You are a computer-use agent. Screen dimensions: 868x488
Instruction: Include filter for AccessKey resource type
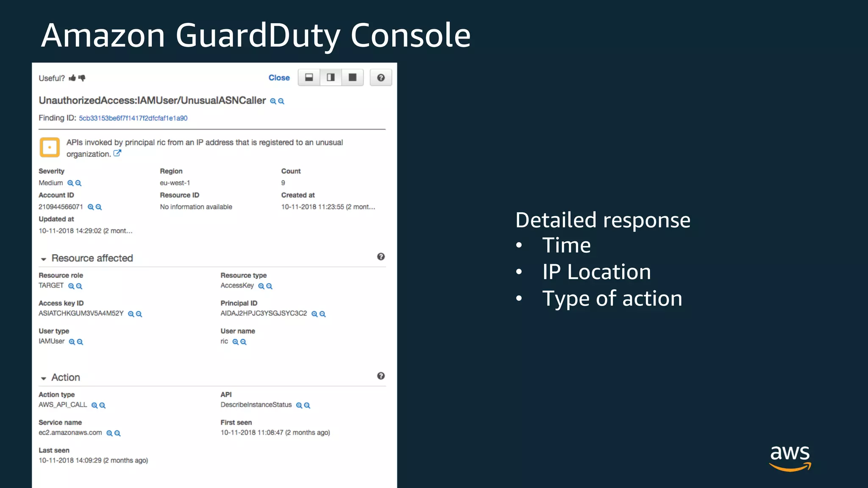coord(261,286)
